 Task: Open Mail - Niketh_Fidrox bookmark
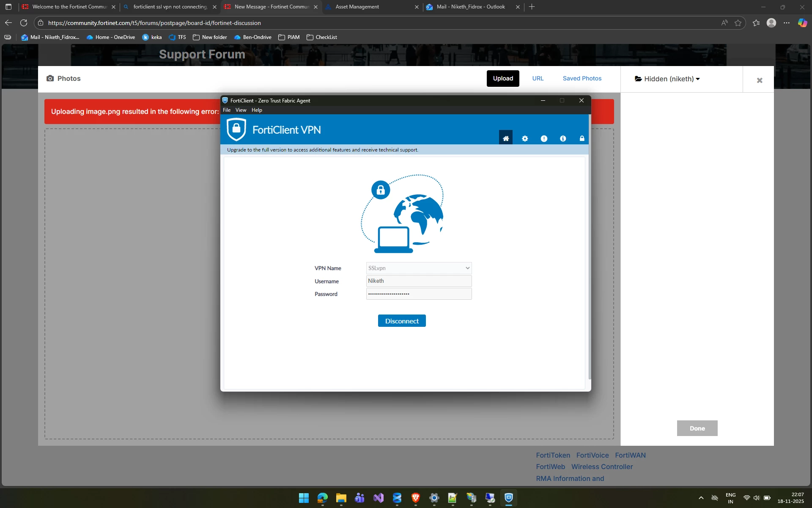click(x=50, y=37)
